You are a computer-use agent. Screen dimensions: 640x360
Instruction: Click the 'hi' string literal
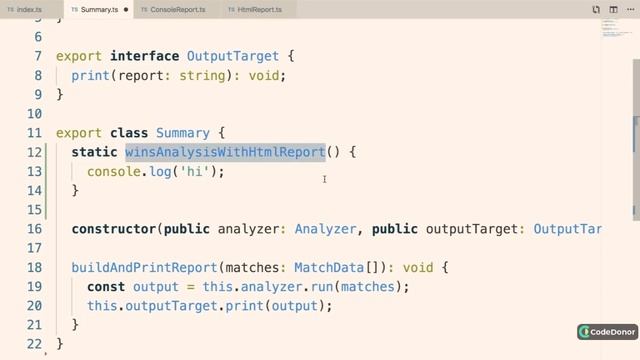click(194, 171)
